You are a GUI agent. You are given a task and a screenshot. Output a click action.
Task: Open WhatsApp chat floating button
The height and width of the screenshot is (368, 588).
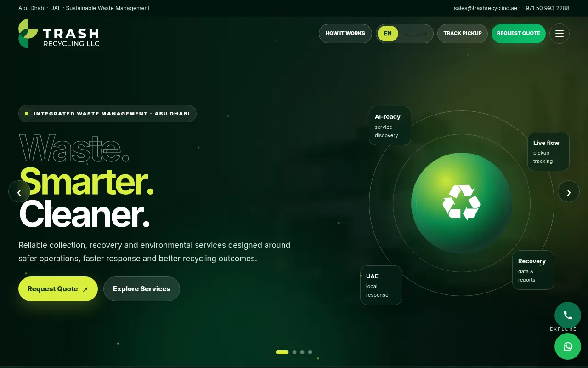pos(568,346)
